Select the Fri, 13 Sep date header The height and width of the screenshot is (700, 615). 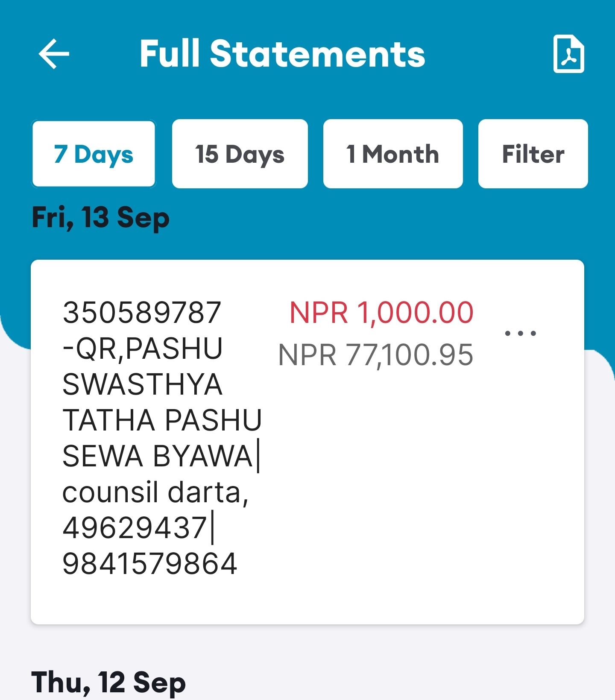coord(101,218)
